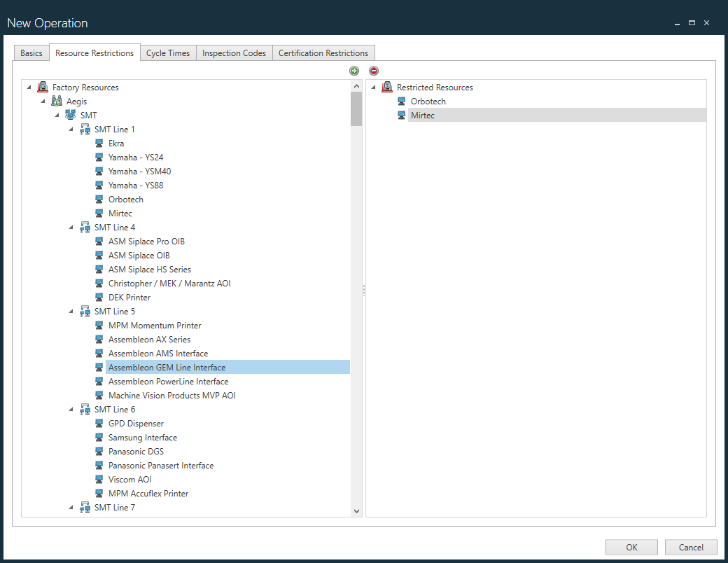
Task: Collapse the SMT Line 6 node
Action: point(71,409)
